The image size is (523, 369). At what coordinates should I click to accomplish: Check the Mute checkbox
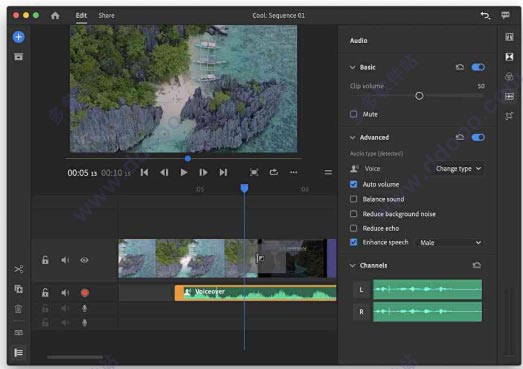point(354,114)
